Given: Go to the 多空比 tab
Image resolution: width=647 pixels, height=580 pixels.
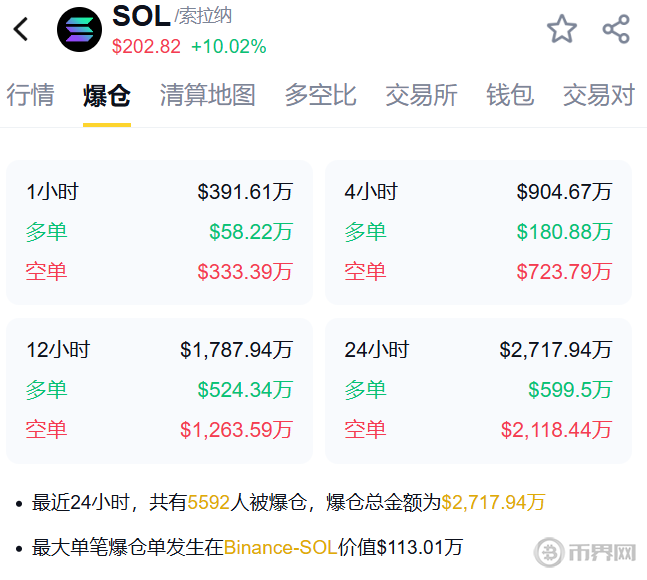Looking at the screenshot, I should [320, 95].
